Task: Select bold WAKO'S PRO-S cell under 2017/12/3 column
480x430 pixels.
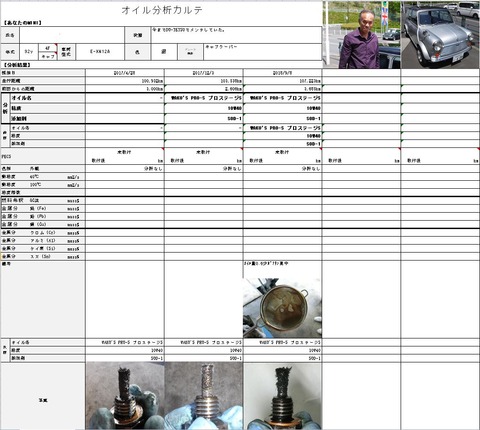Action: click(204, 98)
